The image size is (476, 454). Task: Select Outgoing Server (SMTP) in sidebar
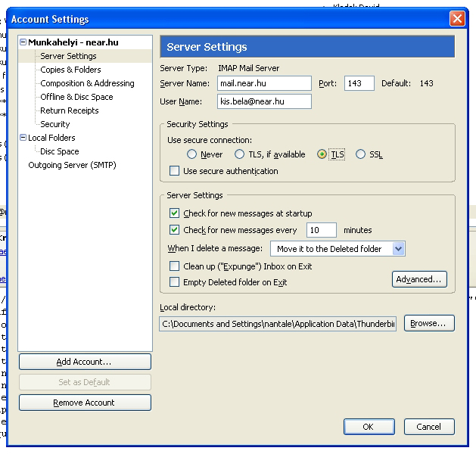coord(72,165)
